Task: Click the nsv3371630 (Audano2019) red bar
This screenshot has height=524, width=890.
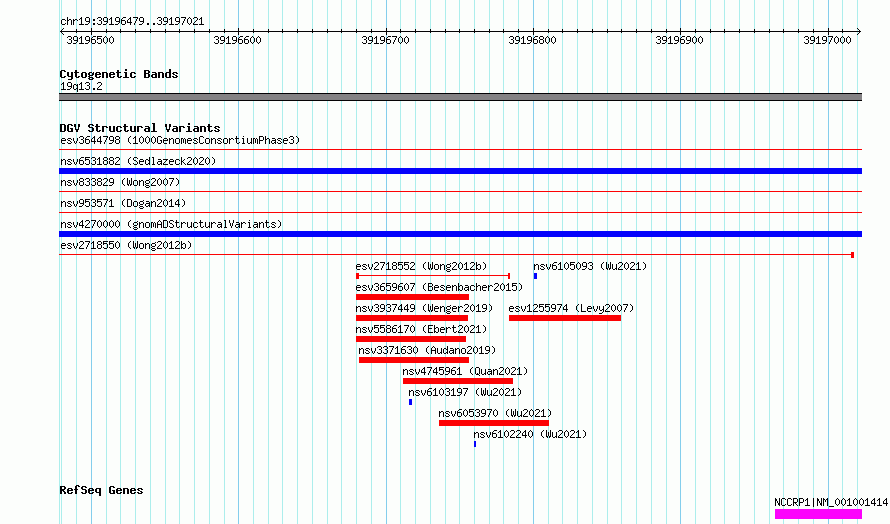Action: (414, 360)
